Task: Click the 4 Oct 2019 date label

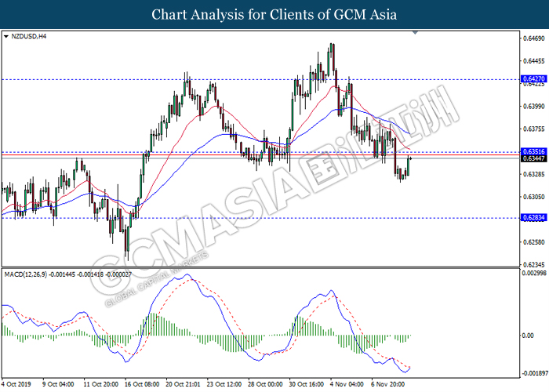Action: [x=16, y=384]
